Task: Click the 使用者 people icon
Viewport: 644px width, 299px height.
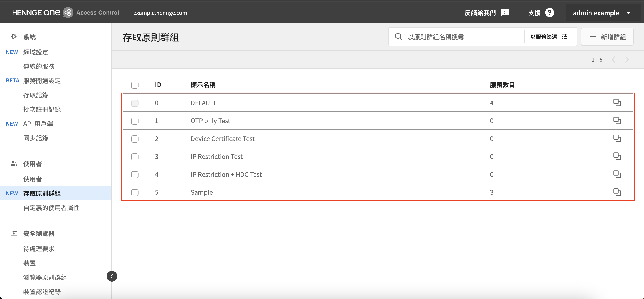Action: click(x=14, y=164)
